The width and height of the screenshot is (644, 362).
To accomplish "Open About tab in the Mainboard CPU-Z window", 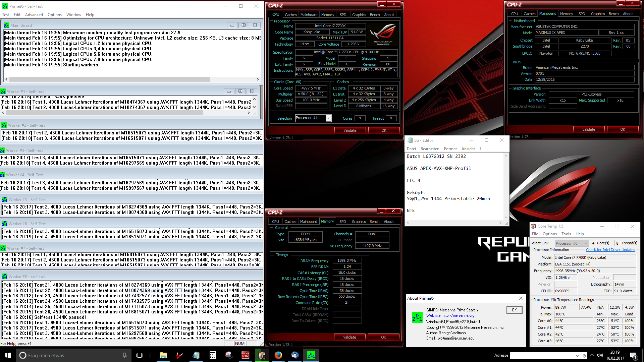I will 628,14.
